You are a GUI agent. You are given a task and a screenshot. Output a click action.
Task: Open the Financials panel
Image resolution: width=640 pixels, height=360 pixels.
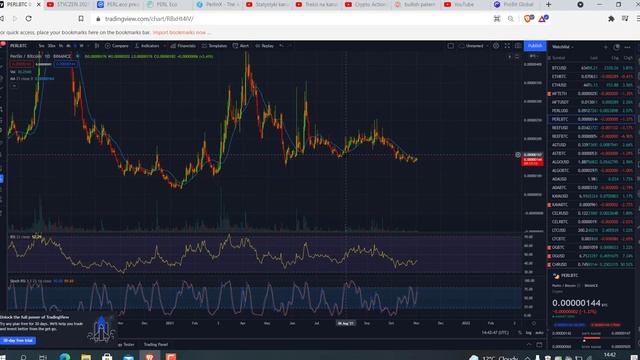[183, 46]
